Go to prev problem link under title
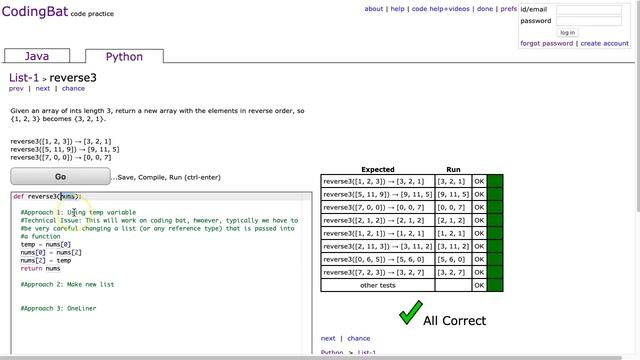The width and height of the screenshot is (640, 360). point(16,88)
